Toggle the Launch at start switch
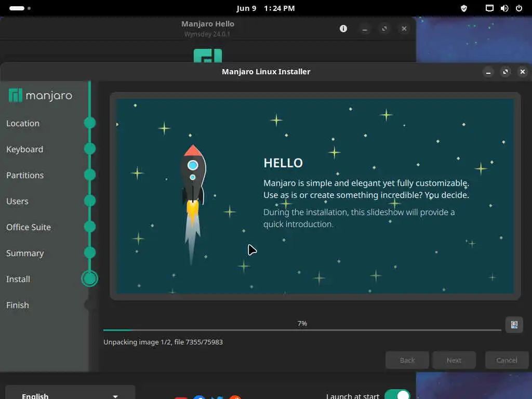This screenshot has height=399, width=532. 397,394
